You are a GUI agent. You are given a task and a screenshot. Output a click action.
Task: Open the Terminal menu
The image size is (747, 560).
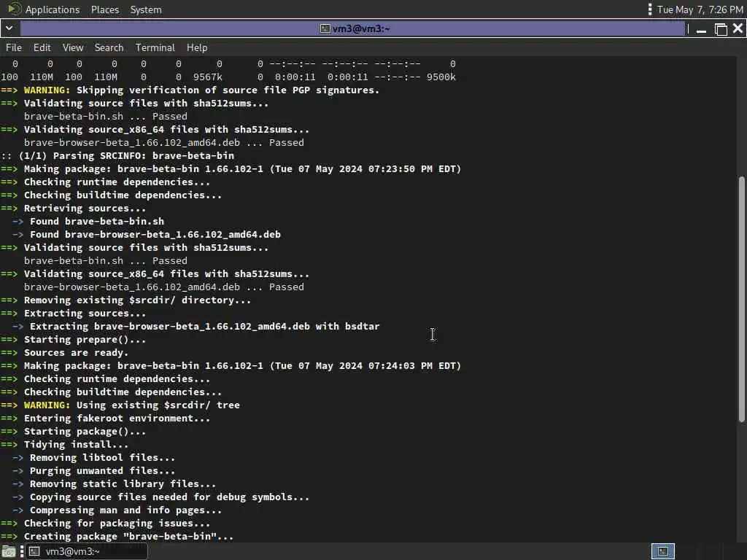[155, 47]
